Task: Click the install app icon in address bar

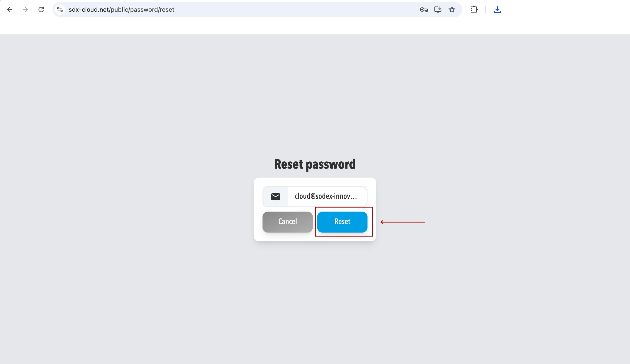Action: point(438,9)
